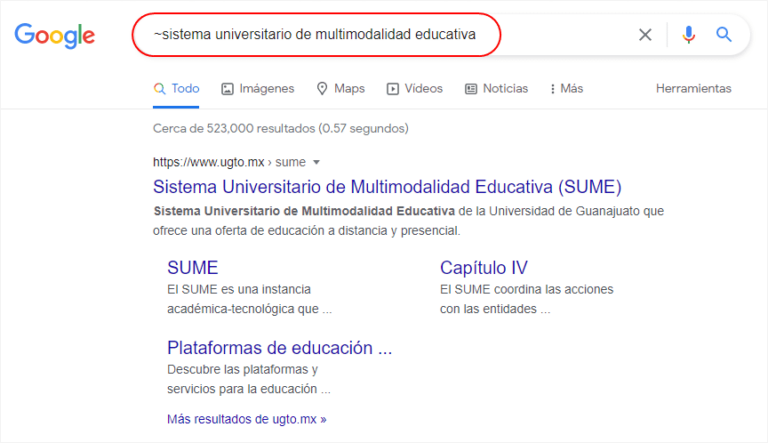
Task: Click snippet 'Descubre las plataformas y'
Action: pyautogui.click(x=242, y=369)
